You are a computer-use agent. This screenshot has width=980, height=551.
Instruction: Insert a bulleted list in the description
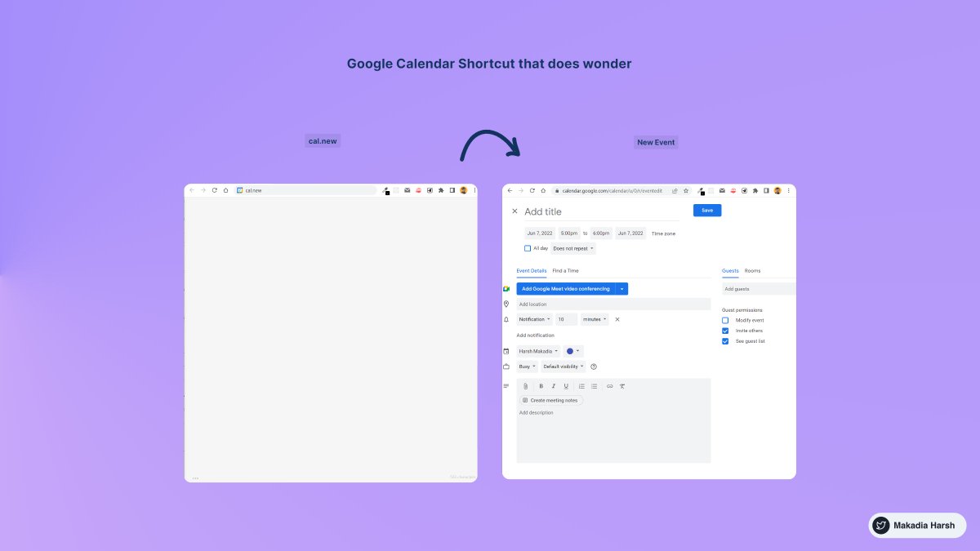tap(595, 386)
